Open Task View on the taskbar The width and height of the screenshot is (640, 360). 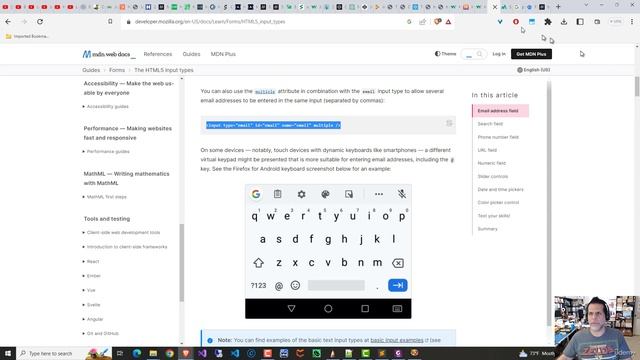click(120, 353)
